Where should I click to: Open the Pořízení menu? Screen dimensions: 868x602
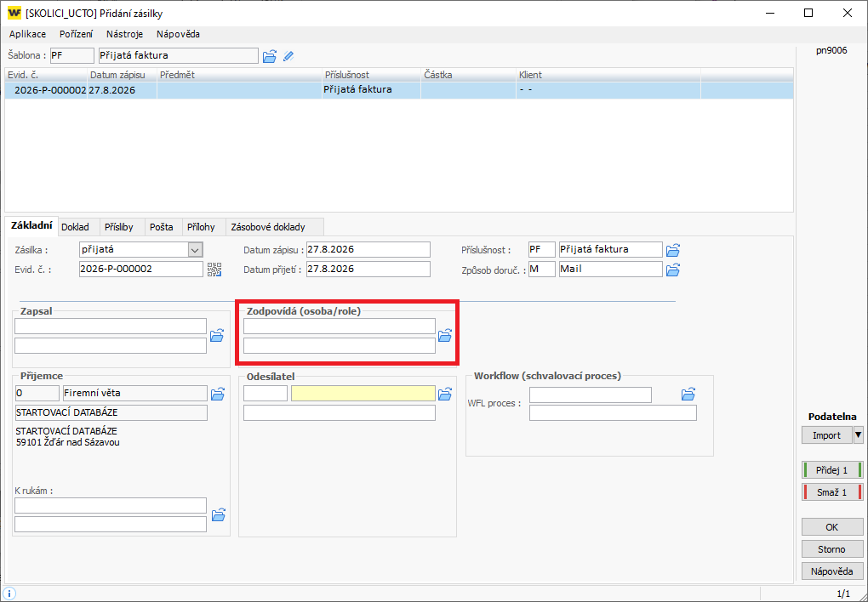(x=77, y=34)
